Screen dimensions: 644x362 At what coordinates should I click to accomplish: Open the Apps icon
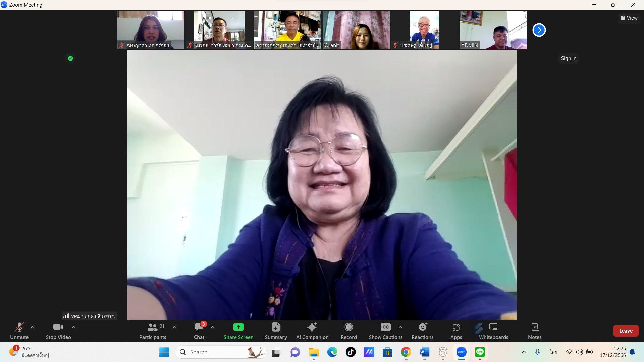point(456,327)
